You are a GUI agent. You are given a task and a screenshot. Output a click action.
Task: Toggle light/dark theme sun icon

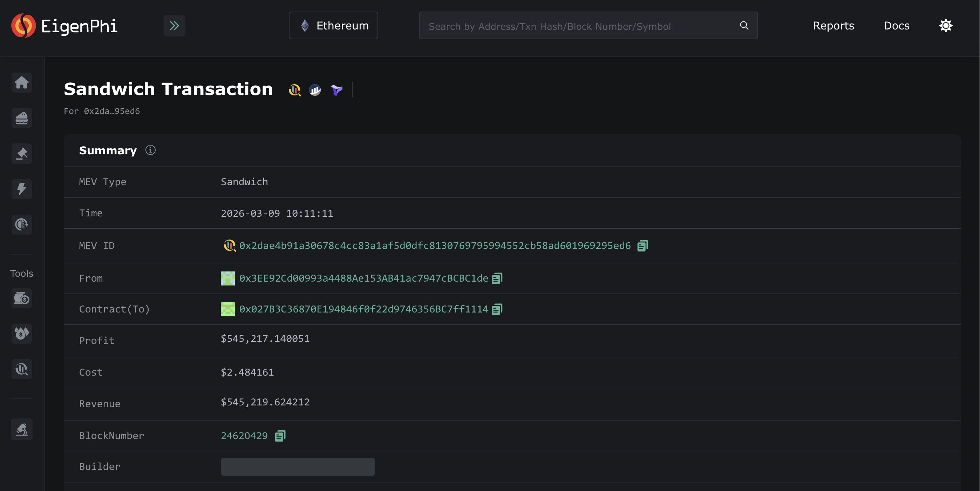(945, 26)
